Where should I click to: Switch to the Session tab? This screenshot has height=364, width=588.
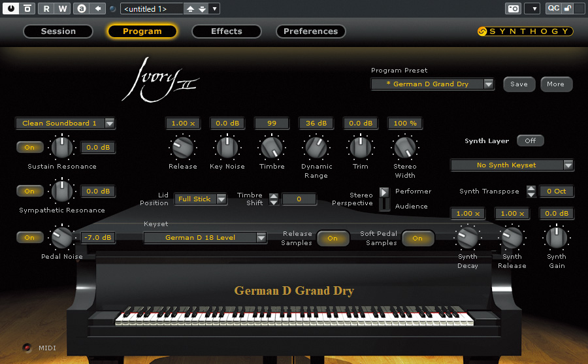(x=58, y=31)
